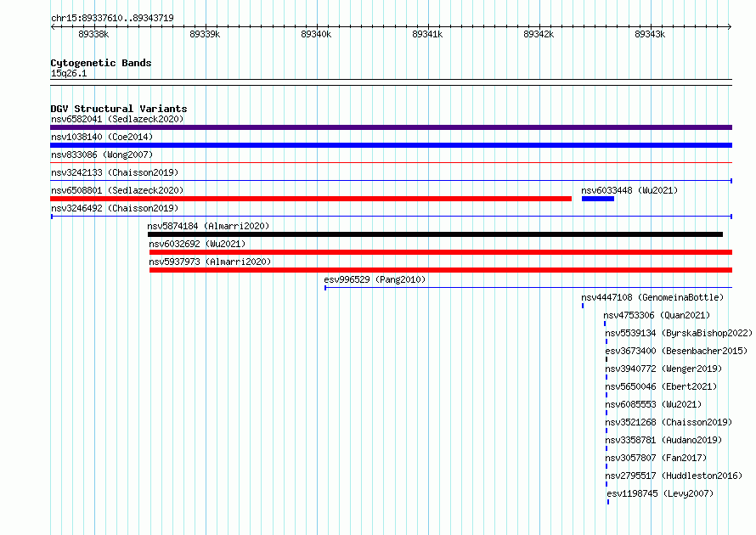
Task: Click the nsv1038140 (Coe2014) label text
Action: click(102, 137)
